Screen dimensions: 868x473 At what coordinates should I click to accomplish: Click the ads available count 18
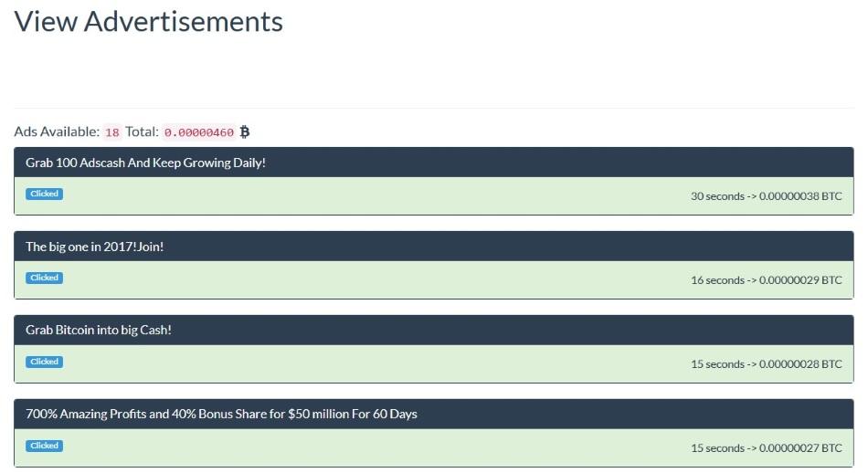(112, 132)
